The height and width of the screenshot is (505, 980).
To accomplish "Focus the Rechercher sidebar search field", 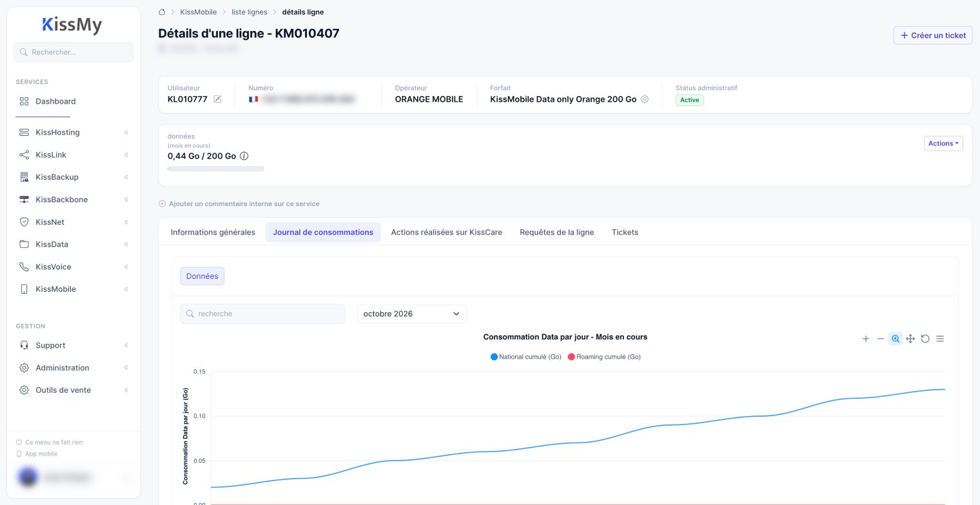I will point(73,52).
